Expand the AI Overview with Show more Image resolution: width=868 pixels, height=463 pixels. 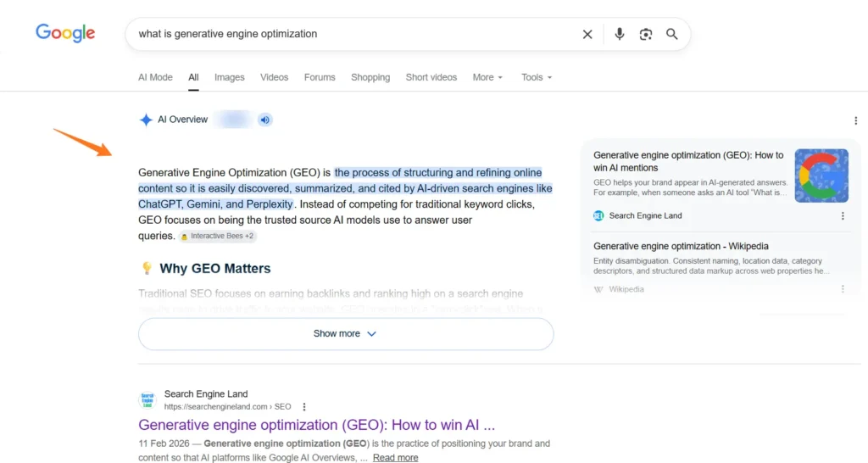pos(346,334)
